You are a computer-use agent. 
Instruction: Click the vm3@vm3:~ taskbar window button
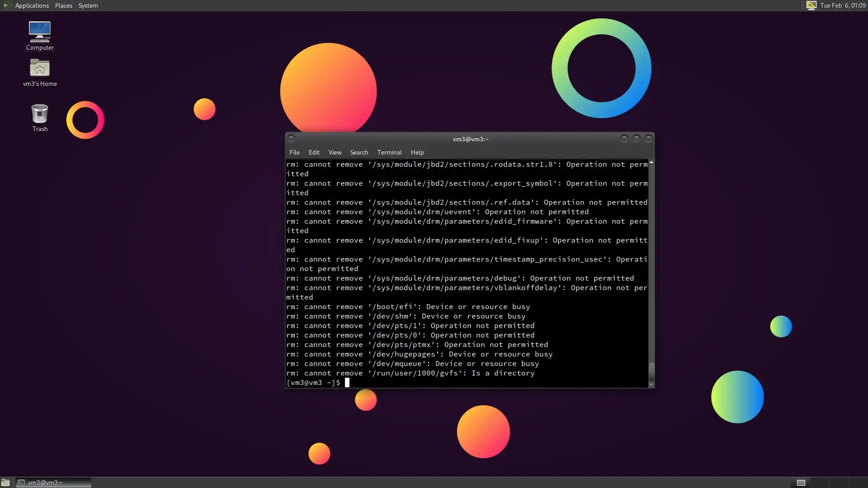click(53, 483)
